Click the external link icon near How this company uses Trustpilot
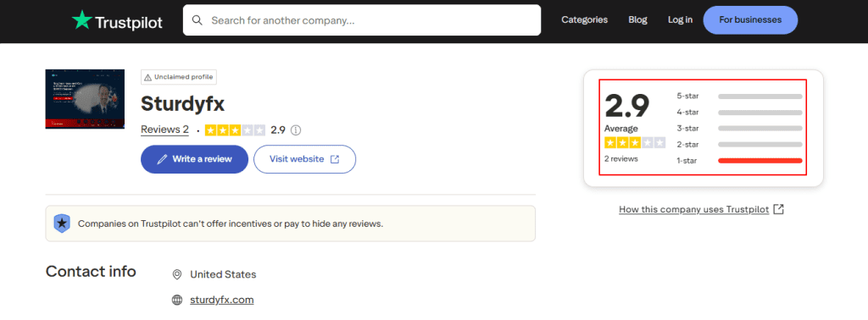Screen dimensions: 868x320 click(x=779, y=209)
